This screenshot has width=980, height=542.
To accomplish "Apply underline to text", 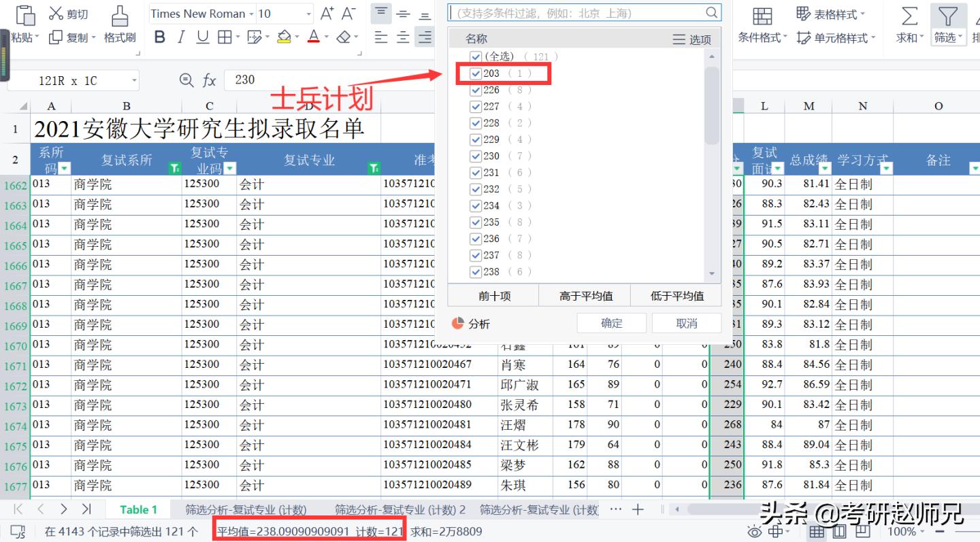I will click(202, 37).
